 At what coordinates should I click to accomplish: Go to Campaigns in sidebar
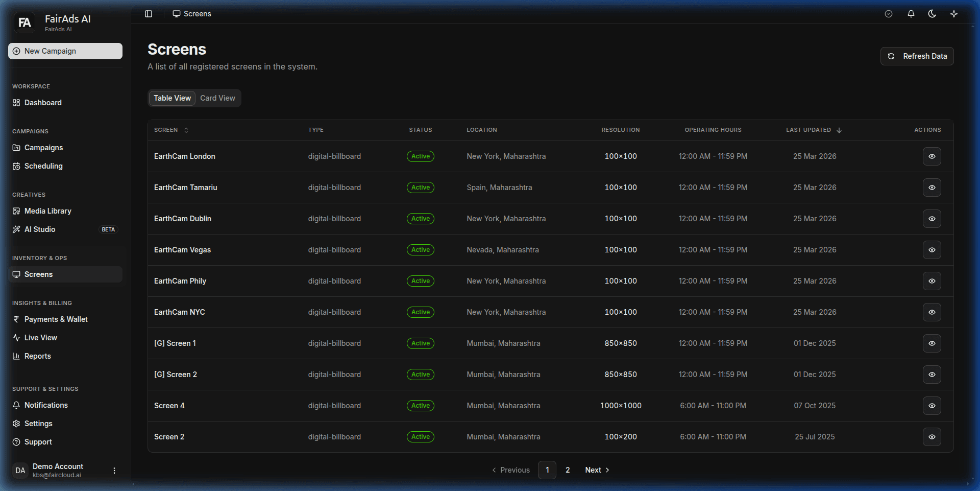pyautogui.click(x=65, y=148)
